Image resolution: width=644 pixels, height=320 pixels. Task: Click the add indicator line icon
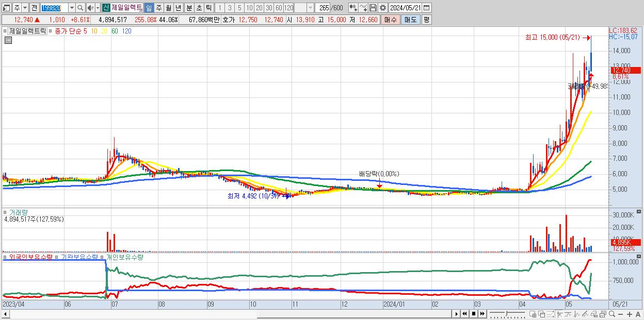363,8
